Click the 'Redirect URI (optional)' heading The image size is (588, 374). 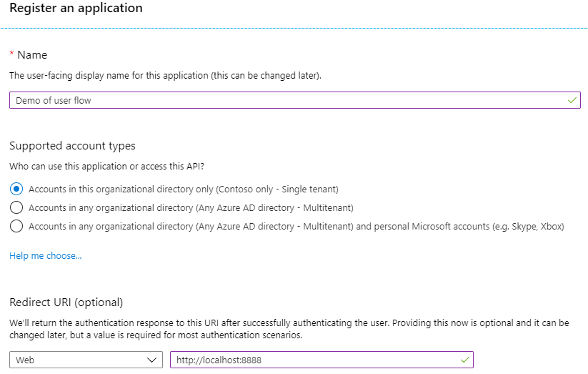pyautogui.click(x=66, y=302)
